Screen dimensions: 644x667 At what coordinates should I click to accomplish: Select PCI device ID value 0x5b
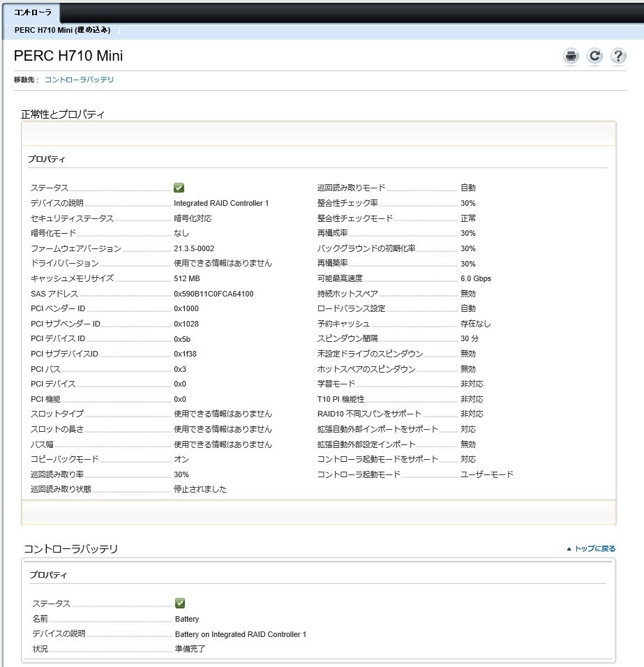[182, 340]
